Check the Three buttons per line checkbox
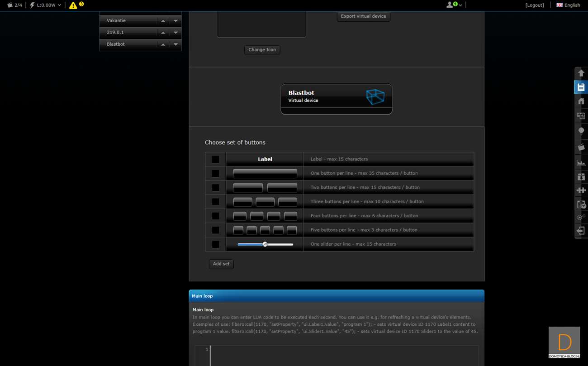 (215, 202)
